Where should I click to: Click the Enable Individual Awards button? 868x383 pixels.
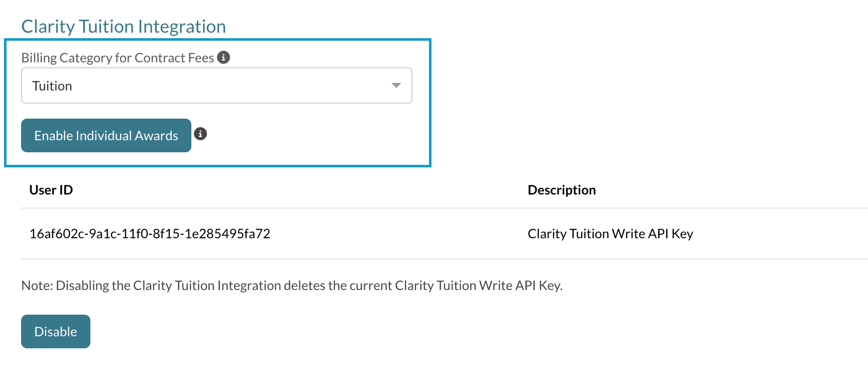click(105, 135)
